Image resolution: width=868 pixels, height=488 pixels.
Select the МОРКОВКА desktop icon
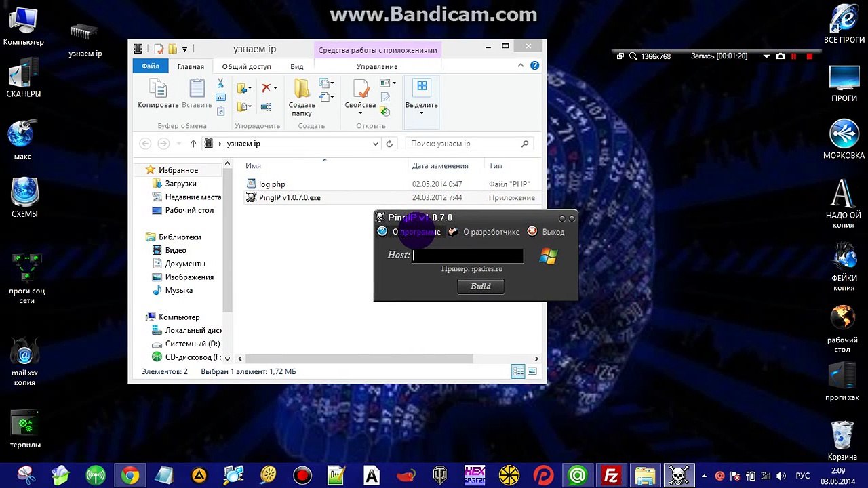pos(844,140)
